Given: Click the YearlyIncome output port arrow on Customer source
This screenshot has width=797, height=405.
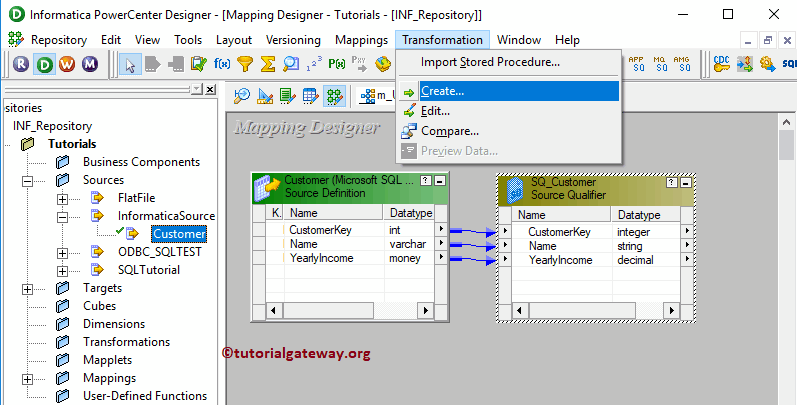Looking at the screenshot, I should (x=441, y=258).
